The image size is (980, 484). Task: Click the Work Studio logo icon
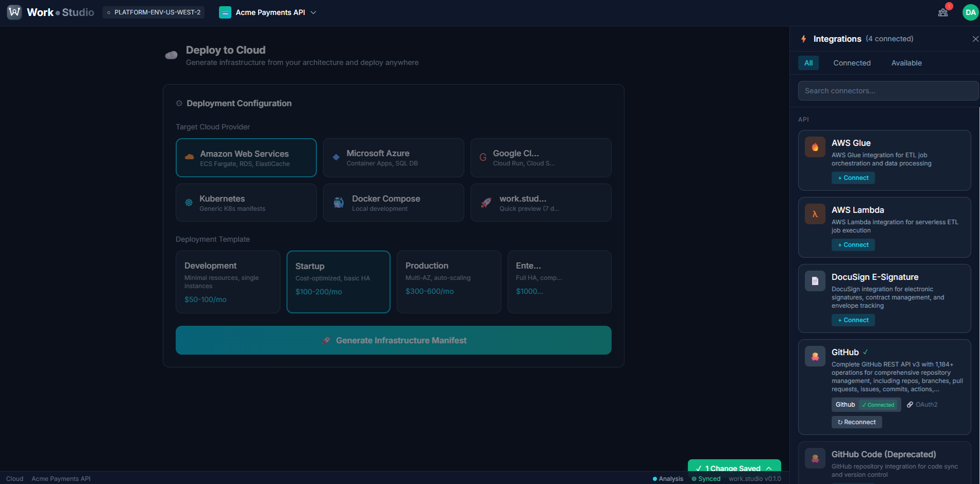coord(14,12)
